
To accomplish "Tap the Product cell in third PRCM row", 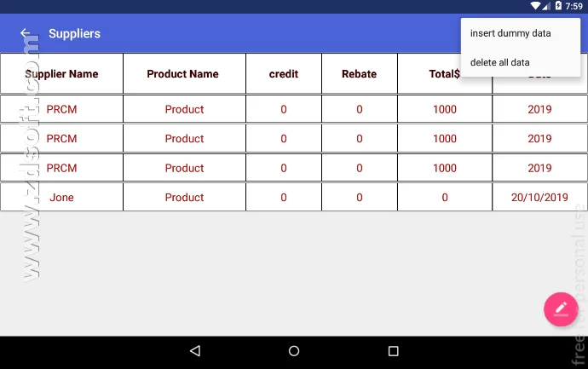I will 184,168.
